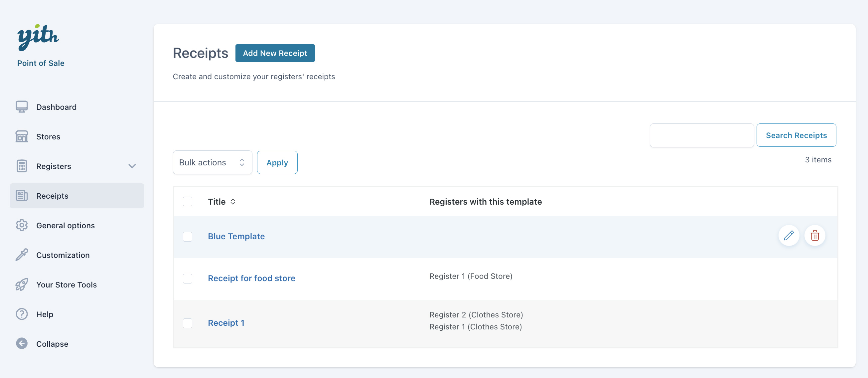Viewport: 868px width, 378px height.
Task: Sort the table by Title column arrows
Action: pyautogui.click(x=233, y=202)
